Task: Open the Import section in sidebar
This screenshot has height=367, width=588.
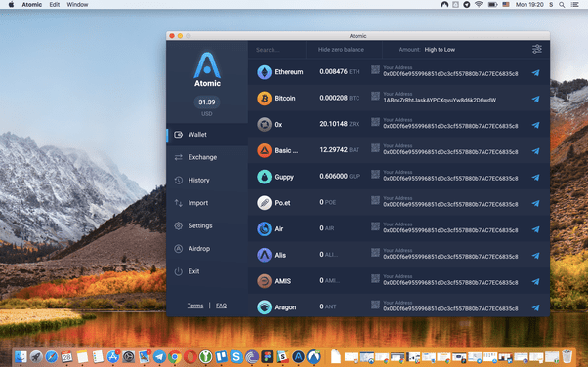Action: pos(207,203)
